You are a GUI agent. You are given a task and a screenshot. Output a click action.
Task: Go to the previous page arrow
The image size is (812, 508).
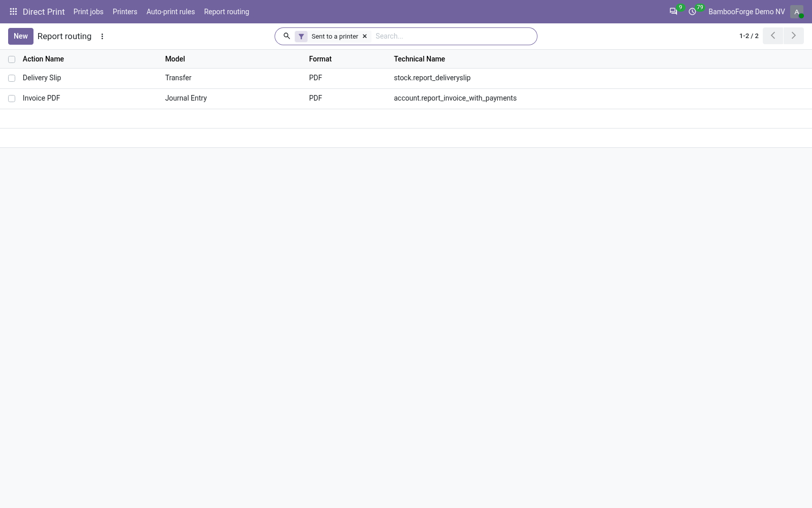pos(773,36)
